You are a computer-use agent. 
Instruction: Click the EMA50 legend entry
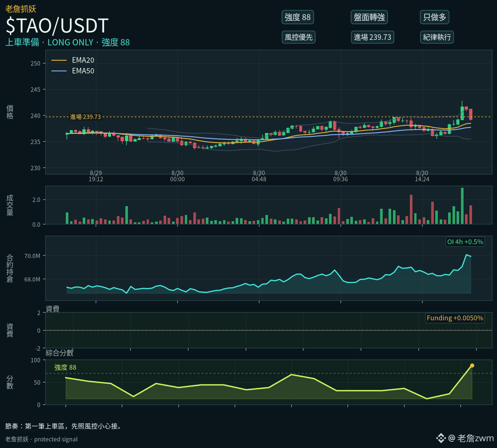tap(73, 71)
